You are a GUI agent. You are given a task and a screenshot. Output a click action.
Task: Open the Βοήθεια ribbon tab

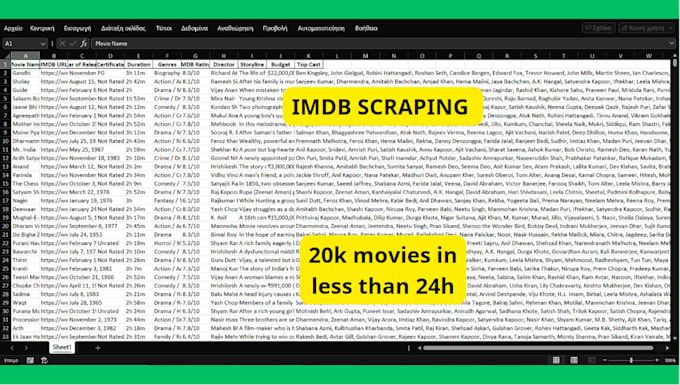[366, 28]
